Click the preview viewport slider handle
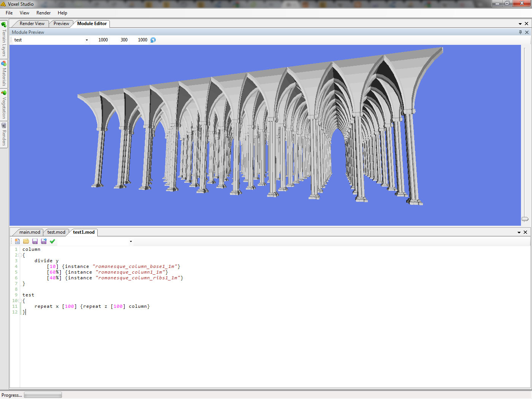Screen dimensions: 532x399 (x=525, y=219)
